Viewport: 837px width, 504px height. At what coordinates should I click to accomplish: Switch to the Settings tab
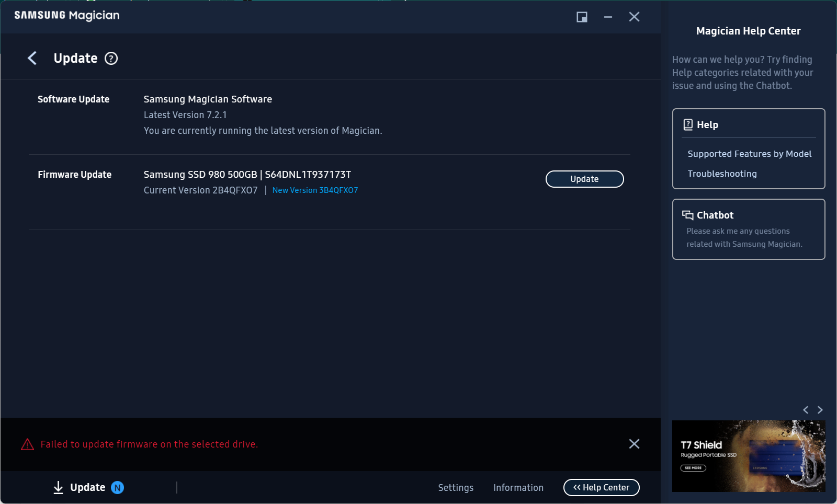[x=455, y=487]
